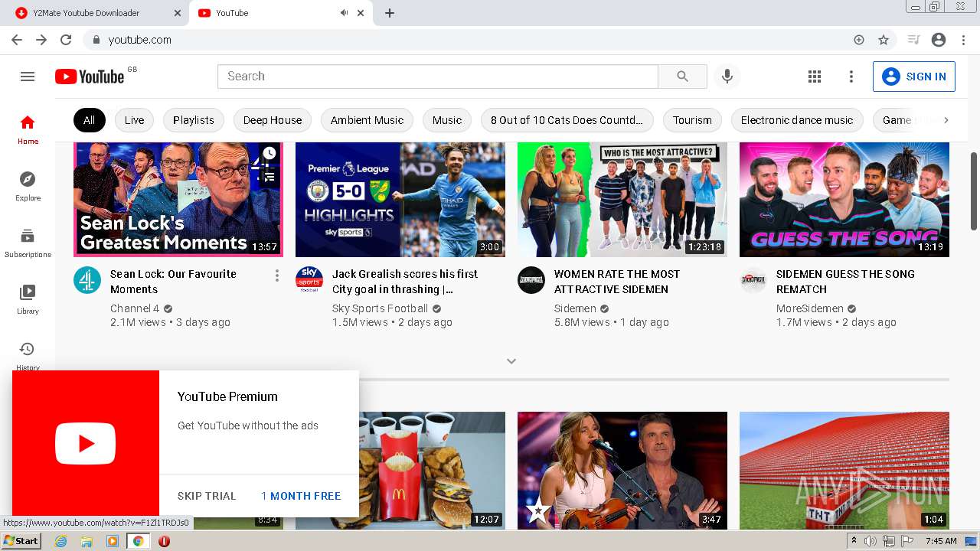Image resolution: width=980 pixels, height=551 pixels.
Task: Expand the trending section chevron
Action: pos(511,361)
